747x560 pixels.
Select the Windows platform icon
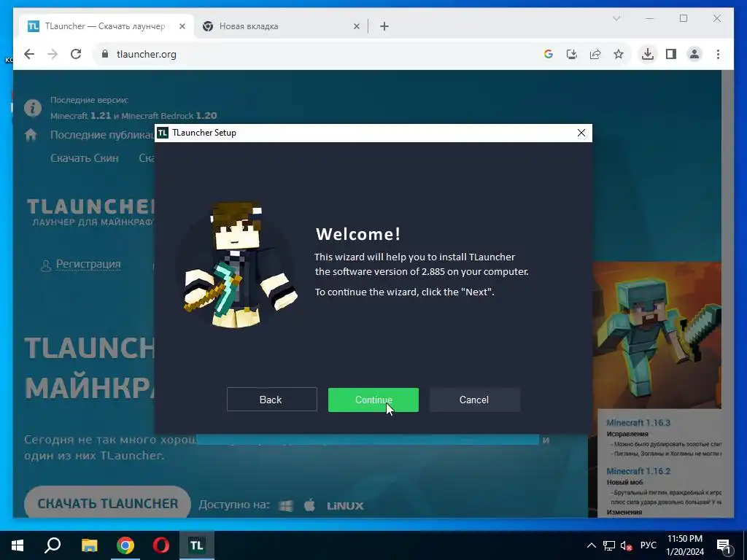pyautogui.click(x=286, y=505)
